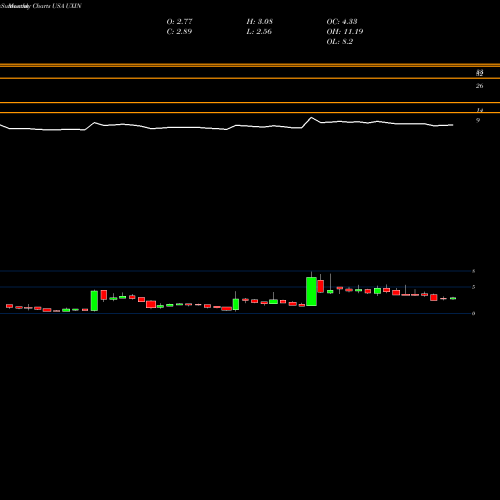Click the 0 axis label at the chart bottom
Viewport: 500px width, 500px height.
473,313
